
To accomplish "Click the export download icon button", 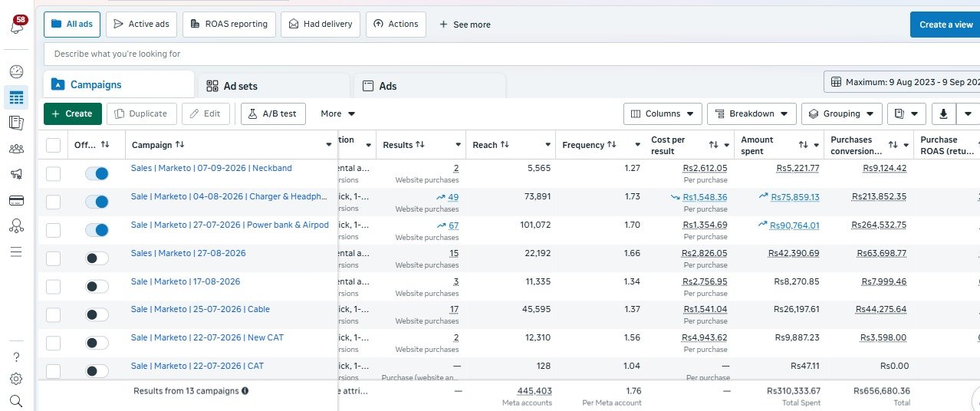I will coord(943,113).
